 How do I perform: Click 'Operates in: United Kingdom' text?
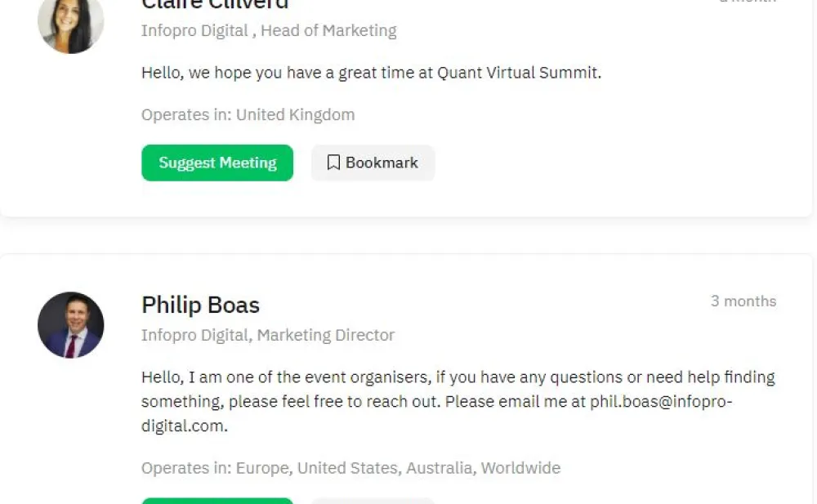(x=248, y=114)
